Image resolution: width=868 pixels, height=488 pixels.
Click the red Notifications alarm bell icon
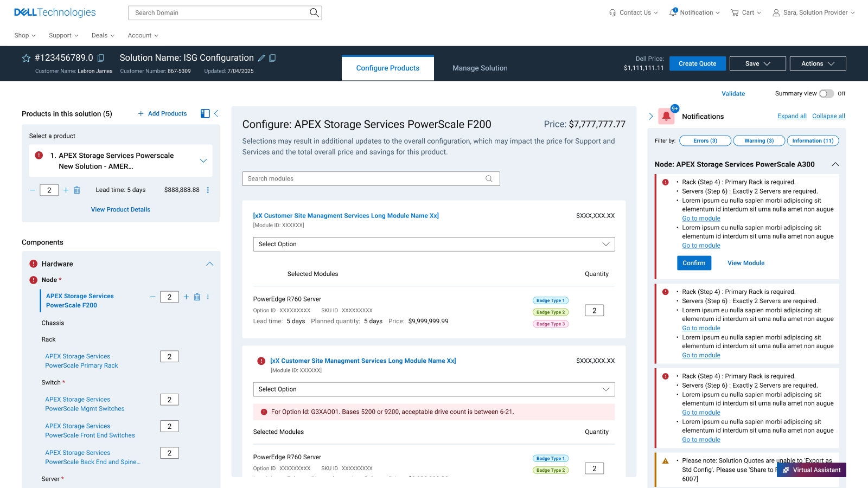click(x=666, y=116)
